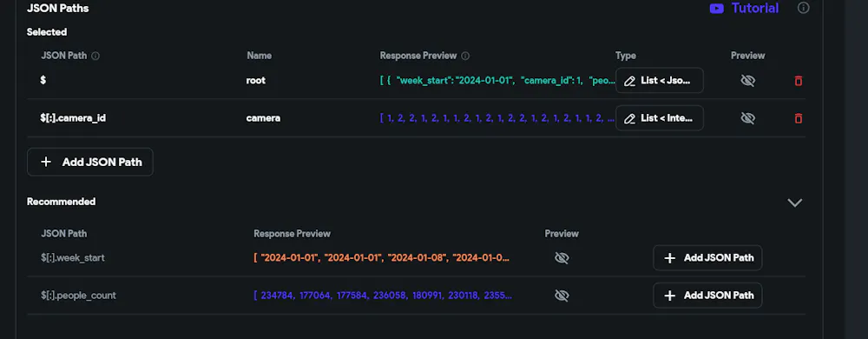This screenshot has width=868, height=339.
Task: Collapse the Recommended section chevron
Action: point(795,203)
